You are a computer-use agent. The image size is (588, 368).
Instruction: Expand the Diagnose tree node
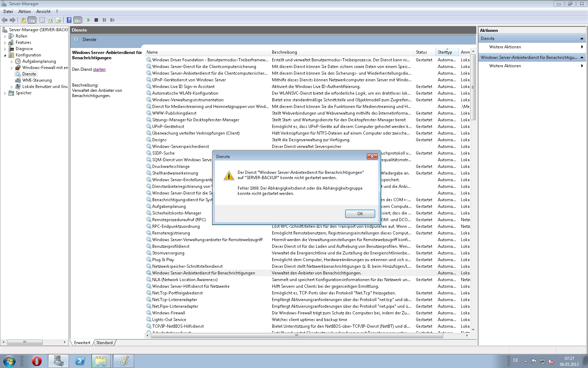(x=5, y=49)
